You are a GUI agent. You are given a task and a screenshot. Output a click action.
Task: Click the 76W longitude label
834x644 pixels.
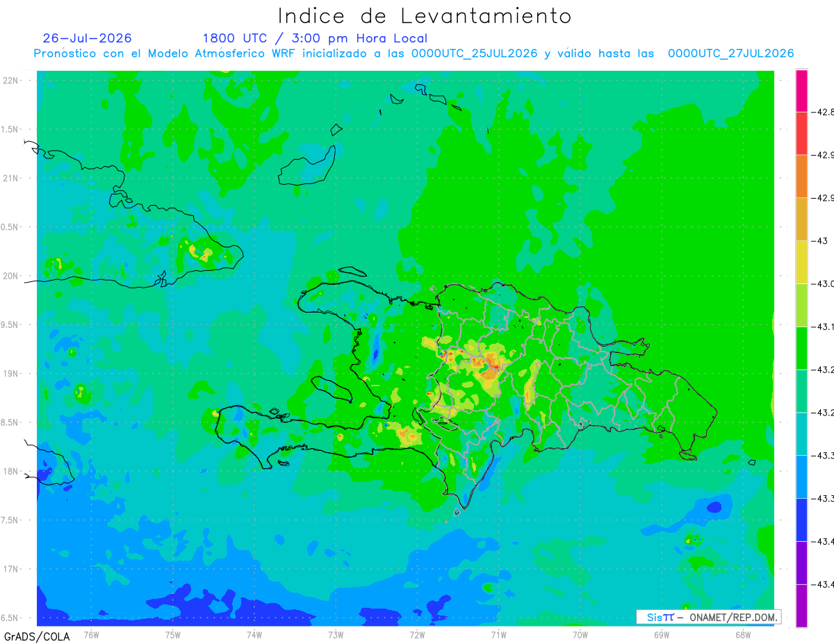tap(92, 634)
